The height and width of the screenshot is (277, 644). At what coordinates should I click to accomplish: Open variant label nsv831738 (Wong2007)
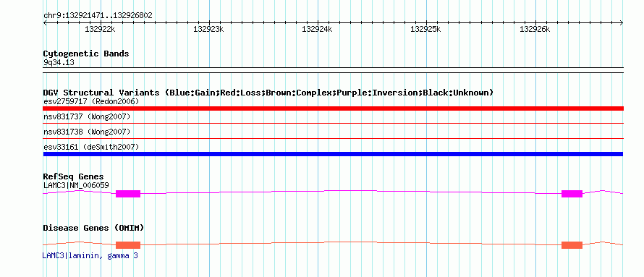[x=87, y=132]
